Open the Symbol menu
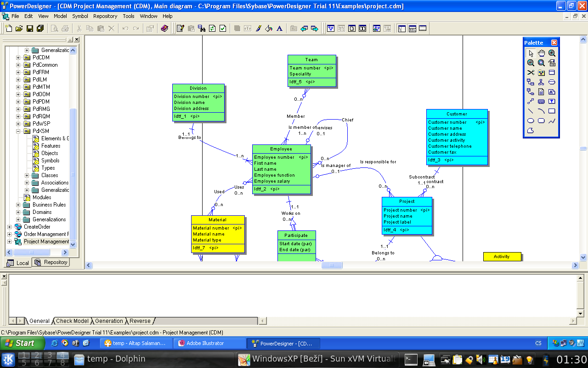This screenshot has height=368, width=588. point(80,16)
